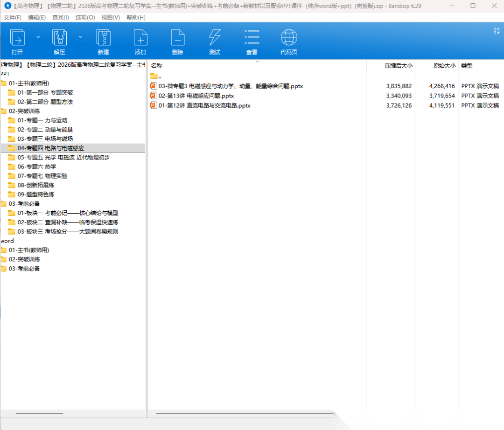
Task: Open the 选项(O) menu
Action: tap(85, 17)
